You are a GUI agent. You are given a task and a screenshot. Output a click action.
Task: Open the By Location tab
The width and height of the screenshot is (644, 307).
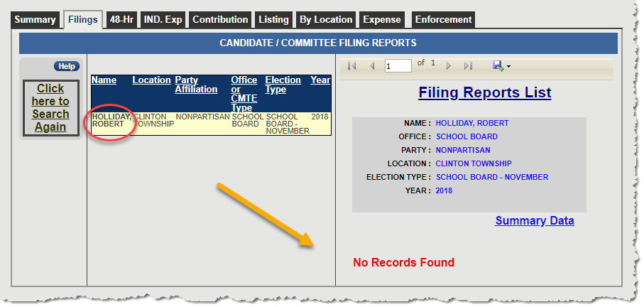point(326,20)
